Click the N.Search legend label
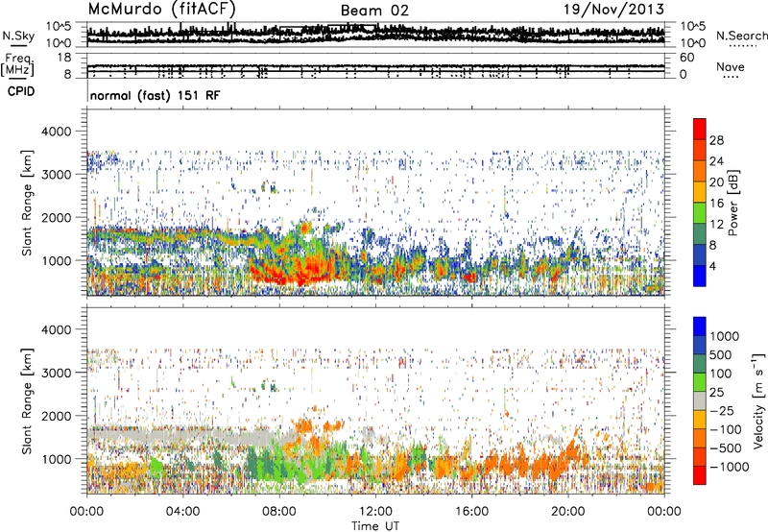 742,36
